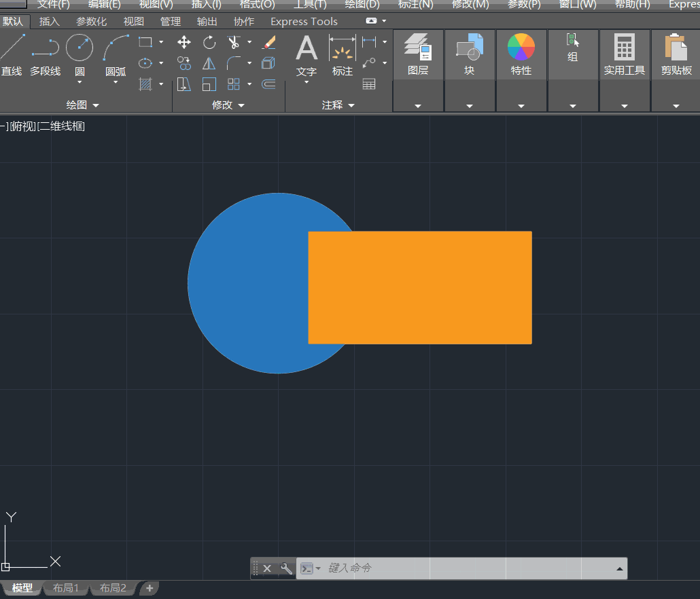Click the Linear dimension icon
The image size is (700, 599).
(369, 42)
